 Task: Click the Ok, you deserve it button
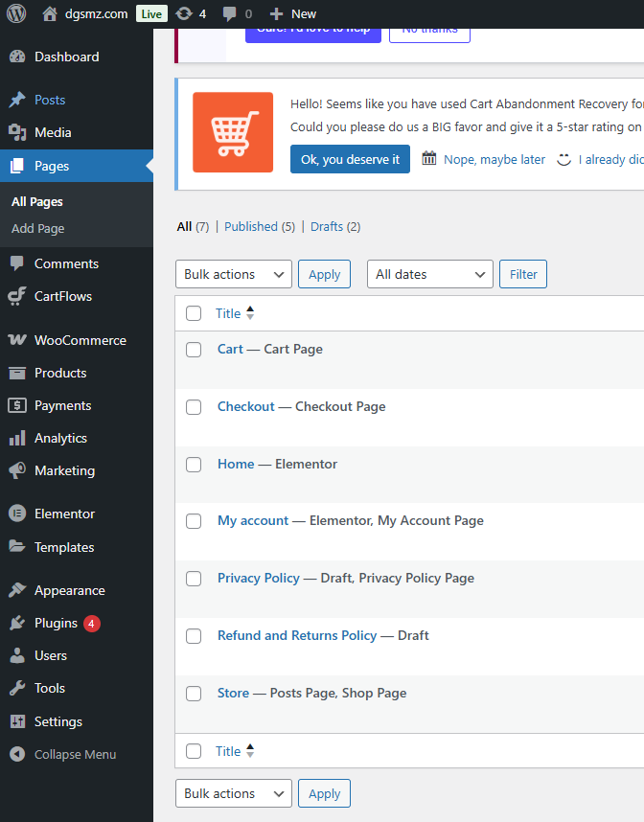350,159
